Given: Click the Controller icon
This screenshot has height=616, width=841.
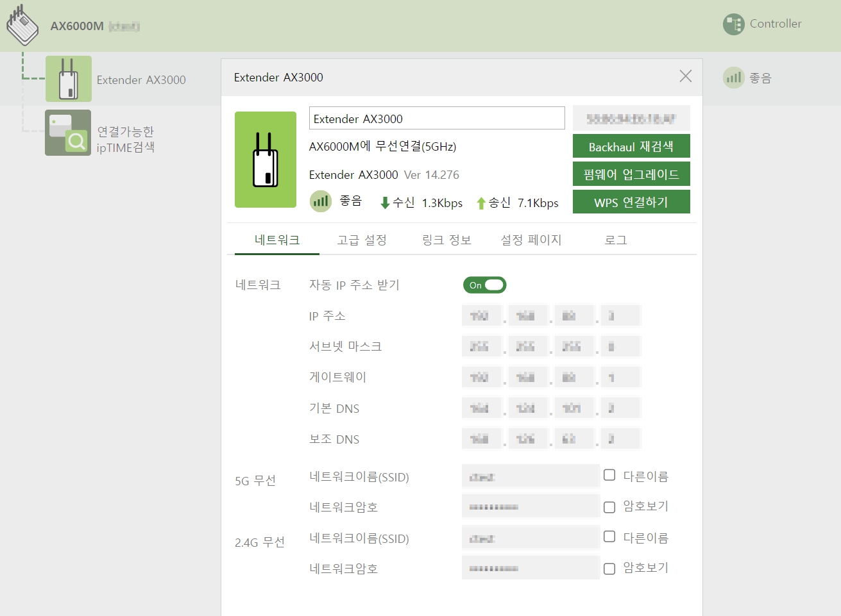Looking at the screenshot, I should point(733,24).
